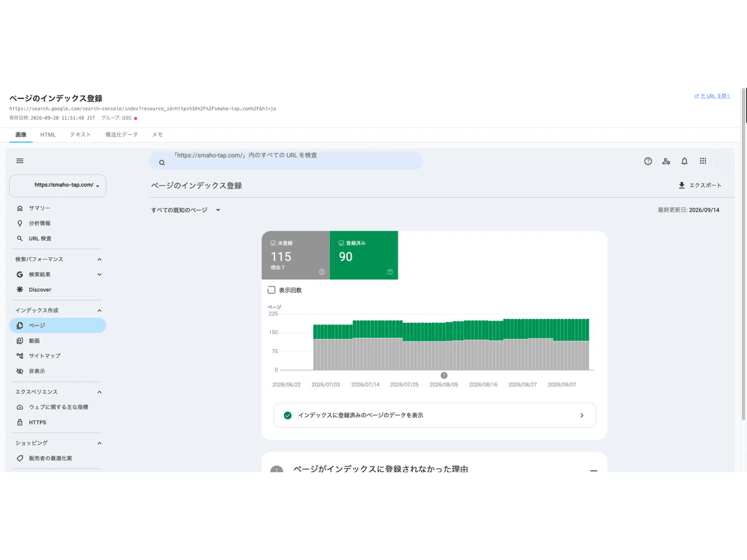
Task: Collapse the エクスペリエンス section
Action: 100,392
